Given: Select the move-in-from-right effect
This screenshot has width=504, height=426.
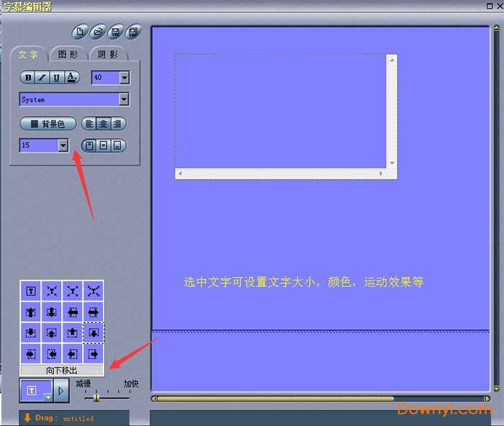Looking at the screenshot, I should [x=51, y=354].
